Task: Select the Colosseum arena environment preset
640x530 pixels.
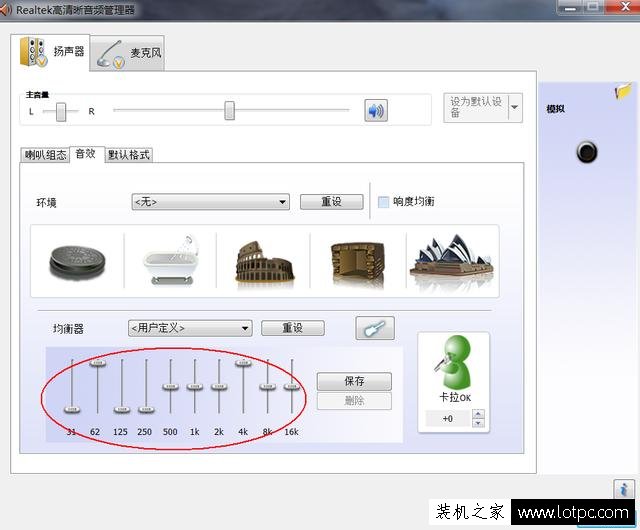Action: [x=264, y=262]
